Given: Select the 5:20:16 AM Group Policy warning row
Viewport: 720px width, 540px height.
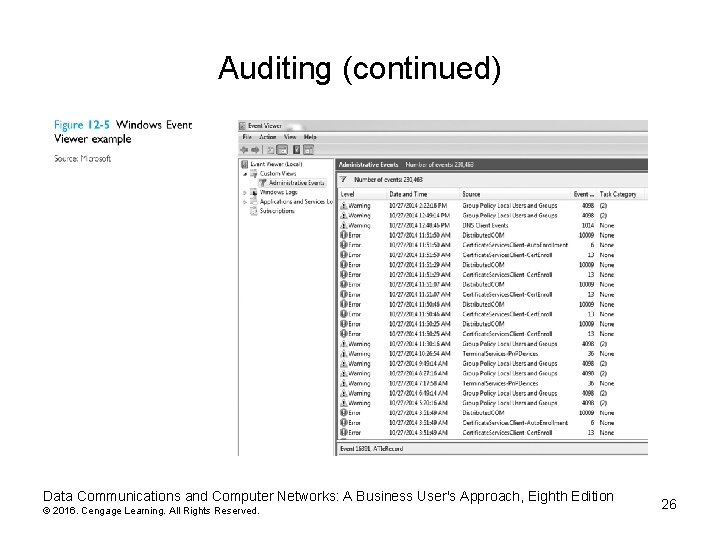Looking at the screenshot, I should 493,403.
